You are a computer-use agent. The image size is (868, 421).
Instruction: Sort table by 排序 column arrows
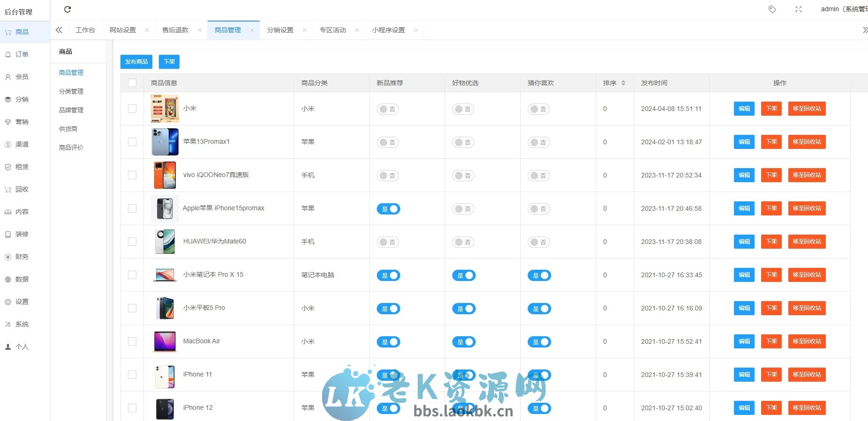coord(623,83)
